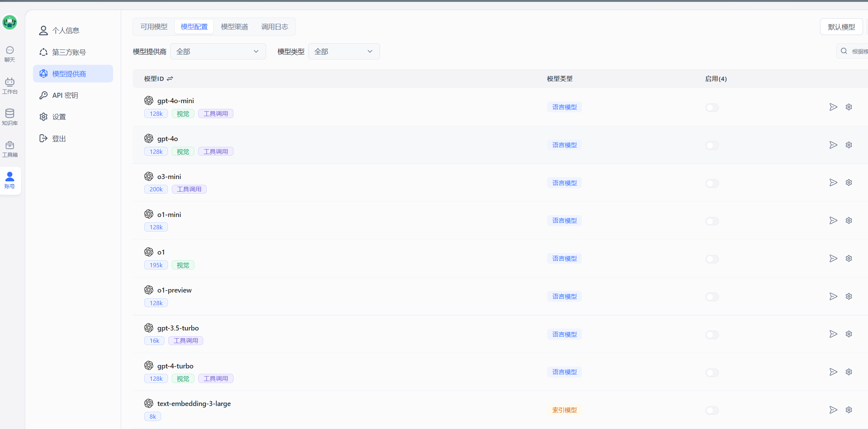Viewport: 868px width, 429px height.
Task: Test o1-preview with send icon
Action: pyautogui.click(x=833, y=296)
